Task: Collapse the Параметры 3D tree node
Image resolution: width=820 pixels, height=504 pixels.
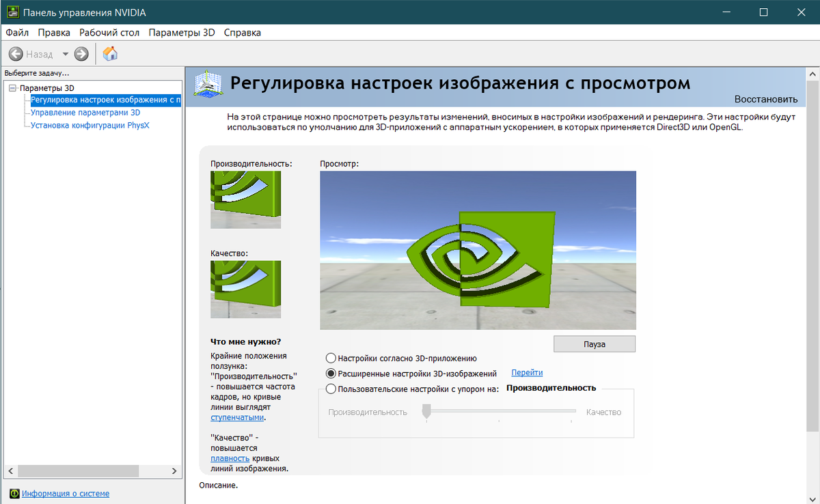Action: 14,88
